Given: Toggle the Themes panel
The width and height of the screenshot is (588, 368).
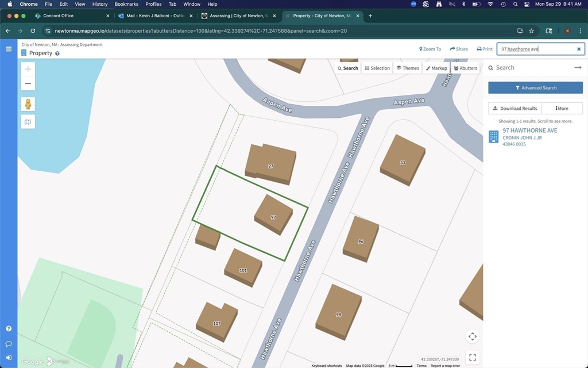Looking at the screenshot, I should (x=408, y=68).
